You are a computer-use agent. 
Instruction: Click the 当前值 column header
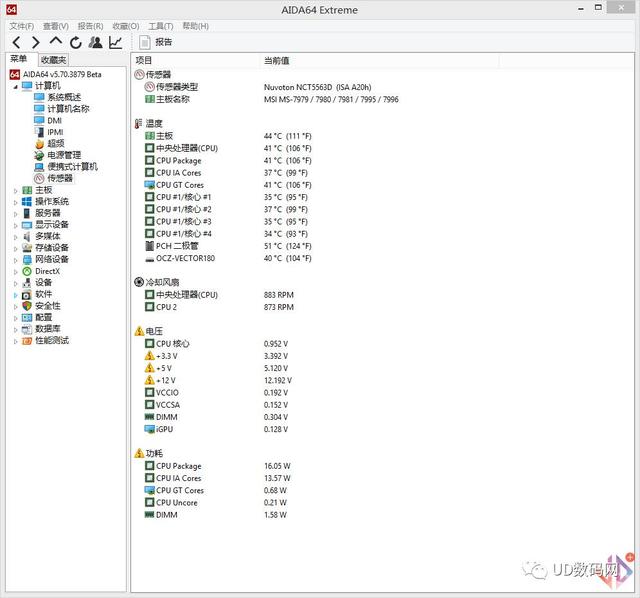380,61
